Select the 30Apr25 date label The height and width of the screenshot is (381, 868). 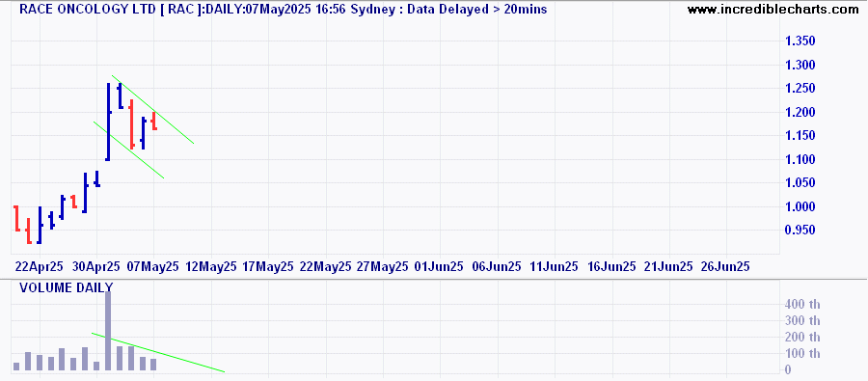point(96,266)
